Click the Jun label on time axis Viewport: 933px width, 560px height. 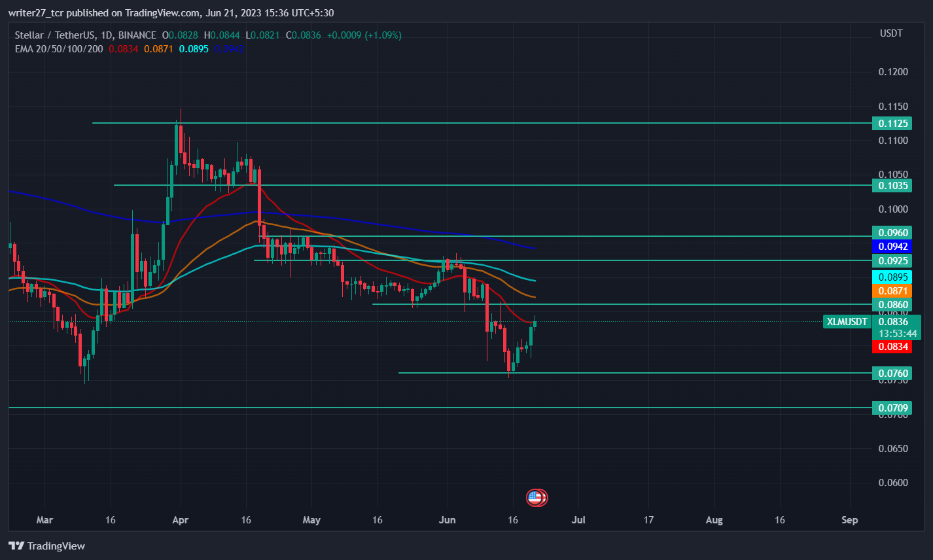[448, 520]
